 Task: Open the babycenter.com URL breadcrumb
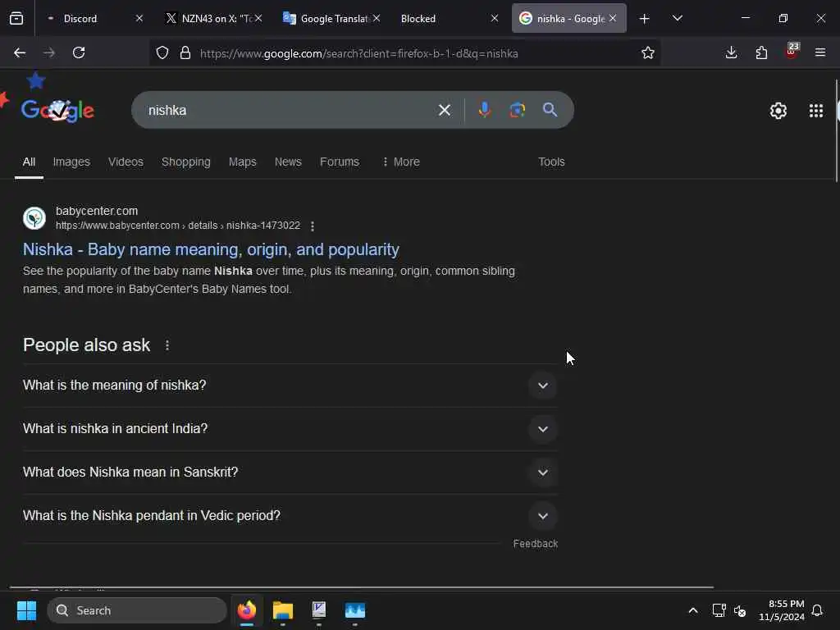(x=178, y=226)
